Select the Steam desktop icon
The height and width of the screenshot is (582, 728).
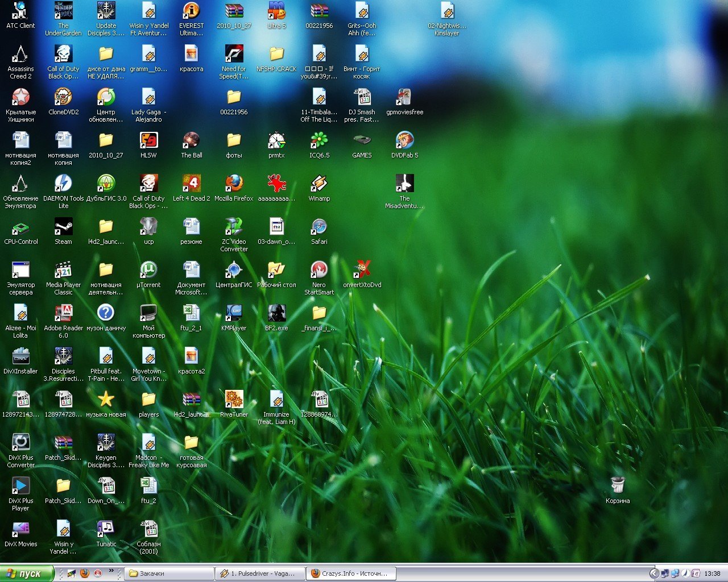click(x=63, y=227)
